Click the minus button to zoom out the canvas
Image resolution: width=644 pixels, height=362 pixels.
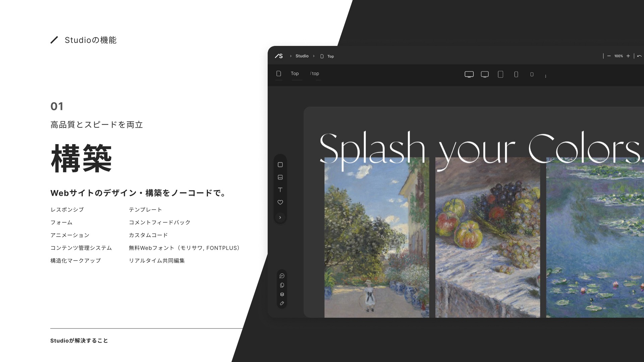609,56
